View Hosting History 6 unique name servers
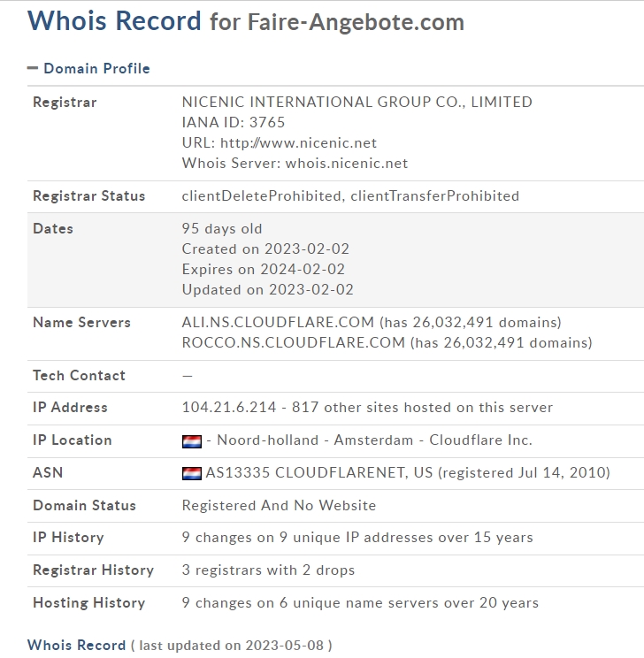644x658 pixels. tap(360, 602)
